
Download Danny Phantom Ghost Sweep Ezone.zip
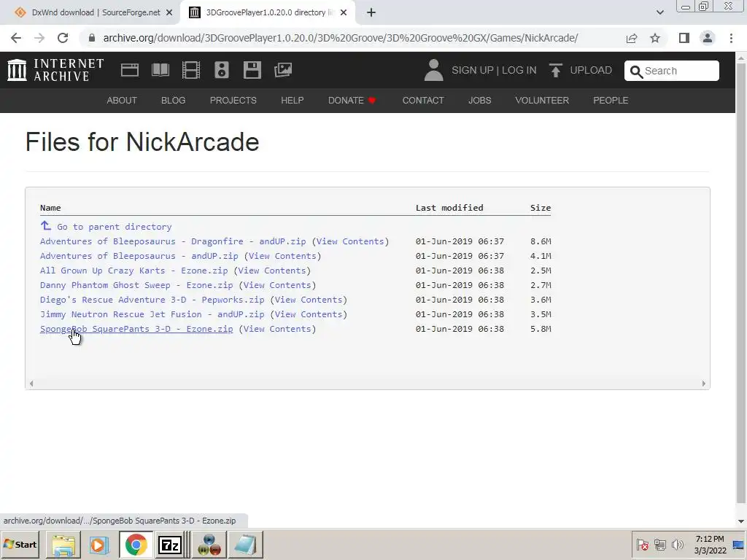tap(136, 285)
